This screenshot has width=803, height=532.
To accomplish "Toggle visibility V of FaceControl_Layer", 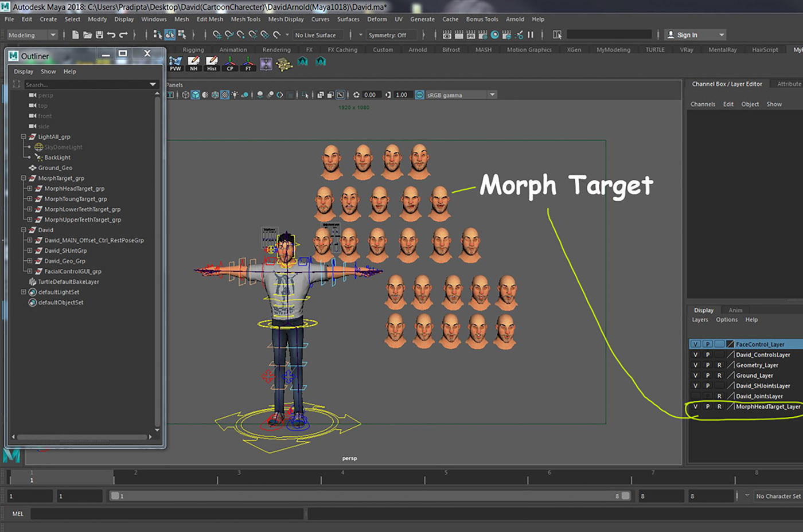I will (x=696, y=344).
